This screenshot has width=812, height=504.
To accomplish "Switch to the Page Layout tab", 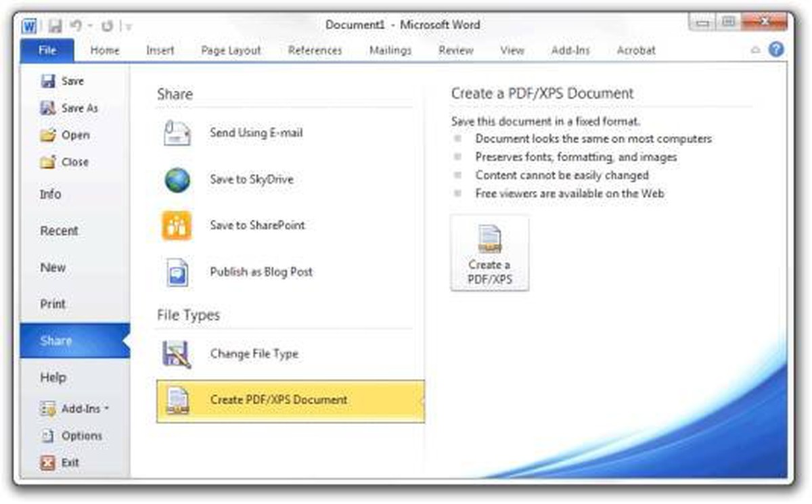I will 231,50.
